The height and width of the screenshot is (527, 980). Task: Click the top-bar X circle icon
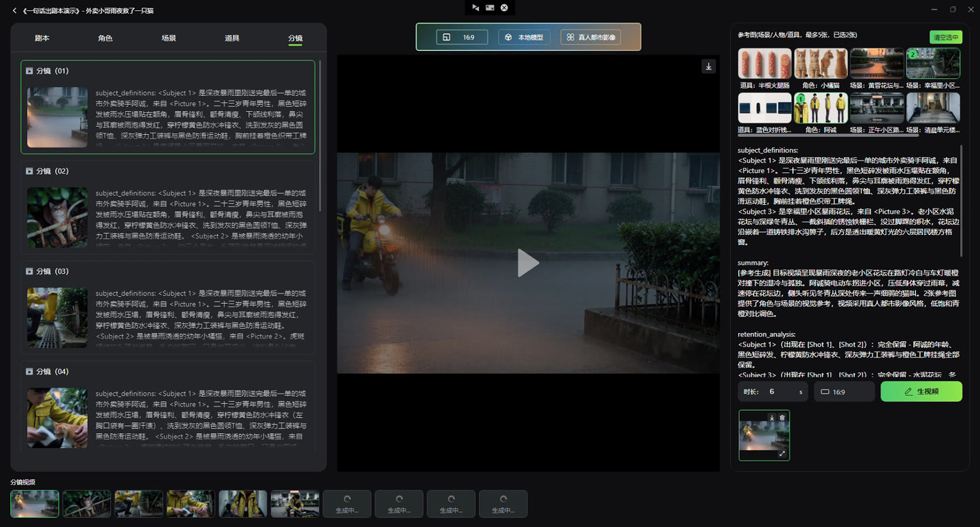click(x=504, y=7)
